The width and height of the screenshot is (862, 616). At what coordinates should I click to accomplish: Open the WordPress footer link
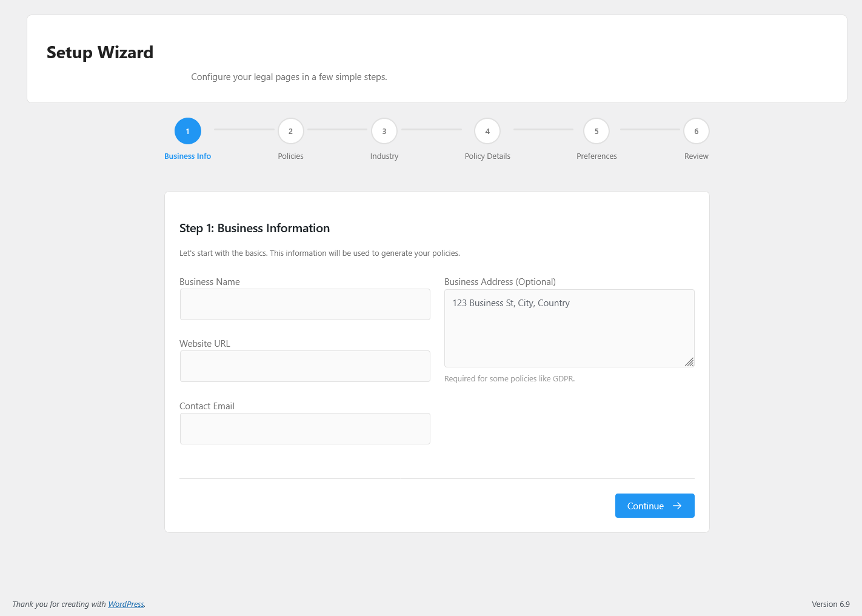(126, 604)
